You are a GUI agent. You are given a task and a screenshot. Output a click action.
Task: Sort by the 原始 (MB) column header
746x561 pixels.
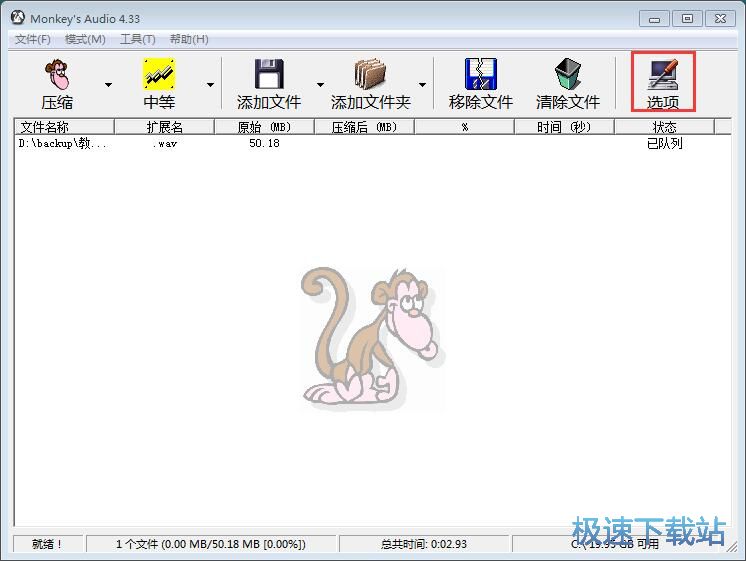(265, 127)
